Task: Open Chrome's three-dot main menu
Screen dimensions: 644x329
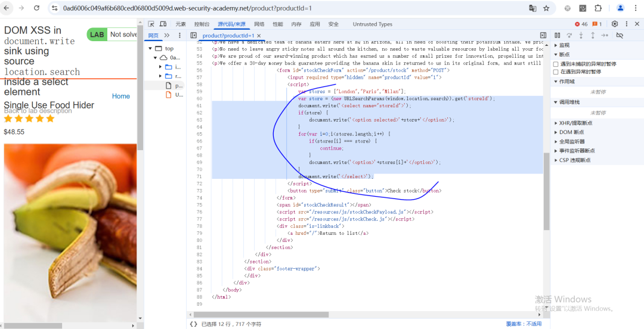Action: coord(635,8)
